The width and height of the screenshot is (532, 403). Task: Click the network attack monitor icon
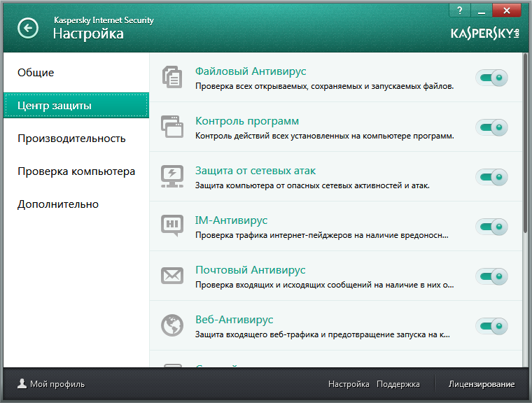pos(172,176)
